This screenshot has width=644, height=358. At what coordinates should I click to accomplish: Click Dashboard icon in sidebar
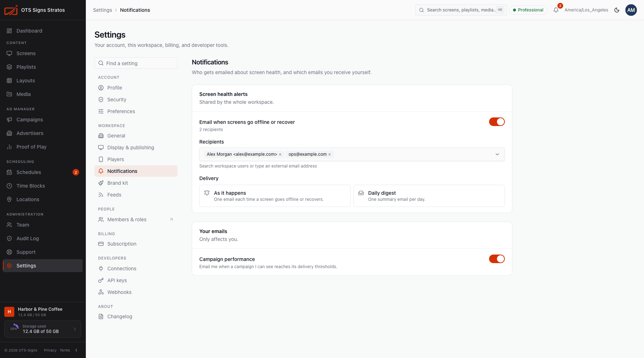pyautogui.click(x=9, y=31)
